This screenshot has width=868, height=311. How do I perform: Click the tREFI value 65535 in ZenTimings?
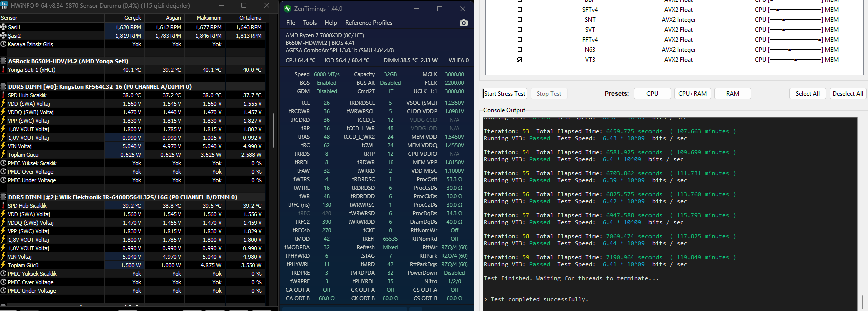pyautogui.click(x=390, y=239)
